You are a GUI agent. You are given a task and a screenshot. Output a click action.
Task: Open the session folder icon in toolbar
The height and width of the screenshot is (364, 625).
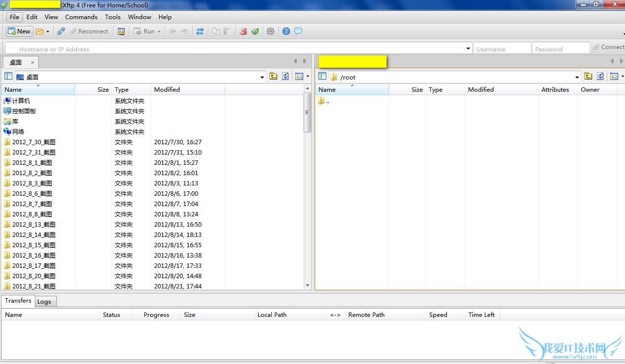pyautogui.click(x=40, y=31)
